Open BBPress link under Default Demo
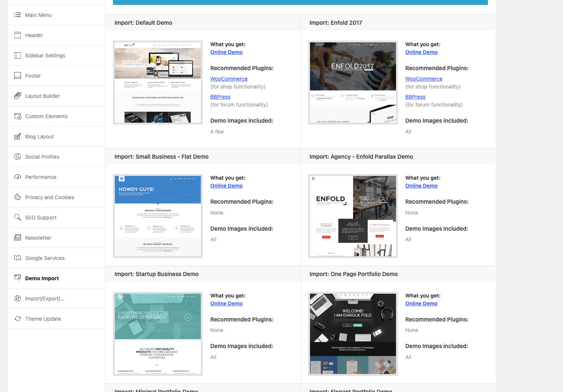The height and width of the screenshot is (392, 563). tap(220, 97)
